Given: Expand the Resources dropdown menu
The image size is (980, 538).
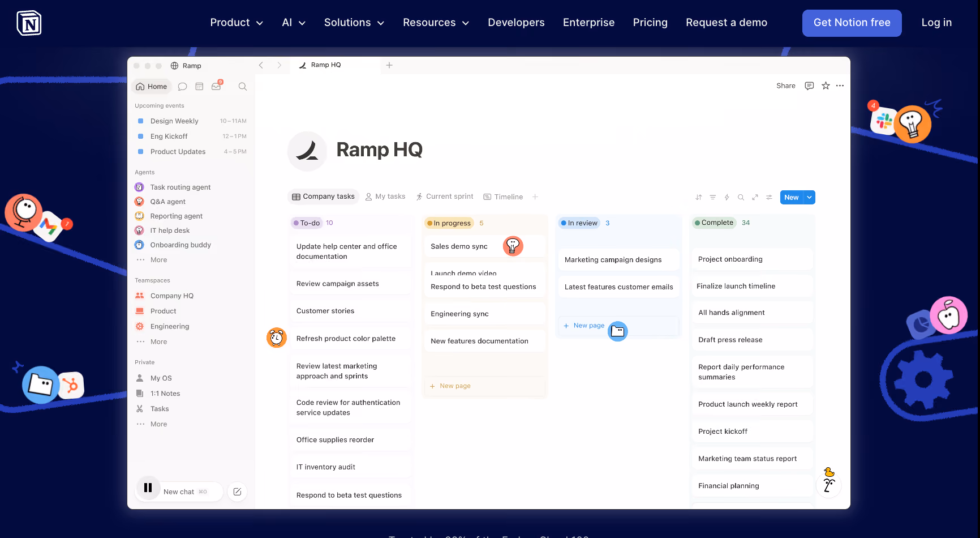Looking at the screenshot, I should [436, 23].
